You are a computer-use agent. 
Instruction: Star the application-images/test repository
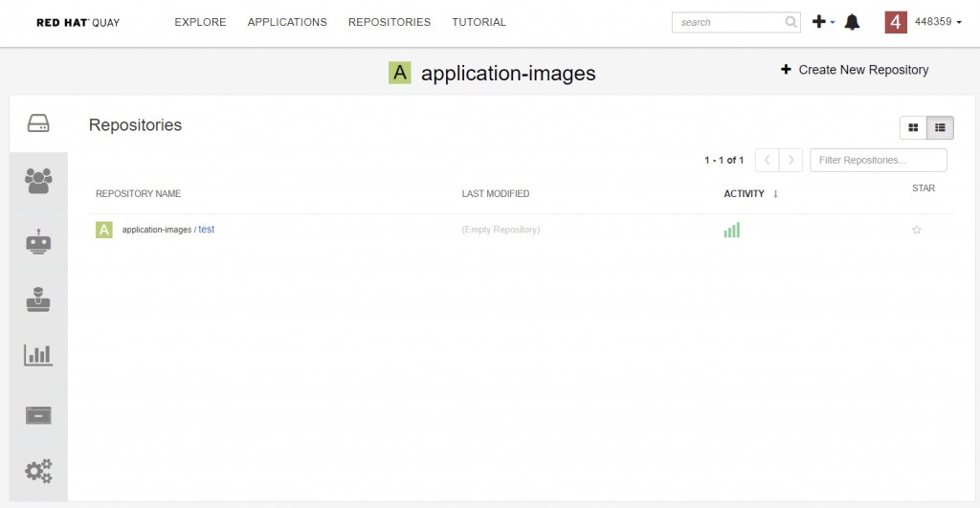916,230
